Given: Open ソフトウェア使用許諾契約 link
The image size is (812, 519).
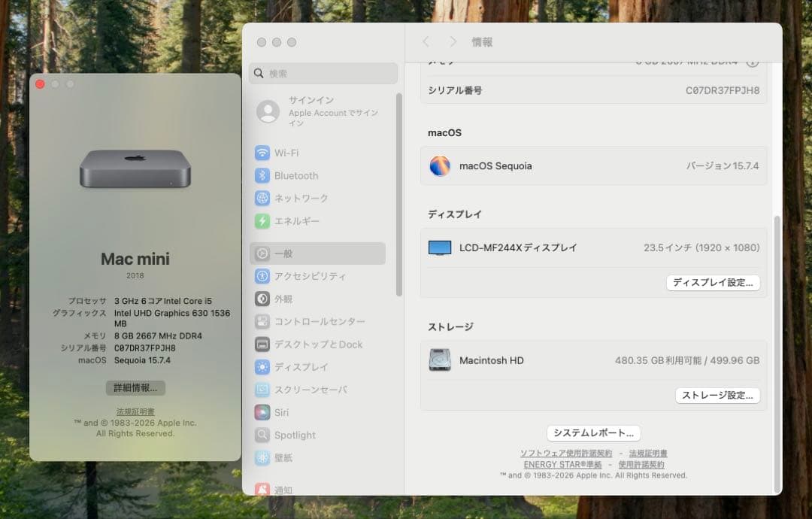Looking at the screenshot, I should point(566,454).
